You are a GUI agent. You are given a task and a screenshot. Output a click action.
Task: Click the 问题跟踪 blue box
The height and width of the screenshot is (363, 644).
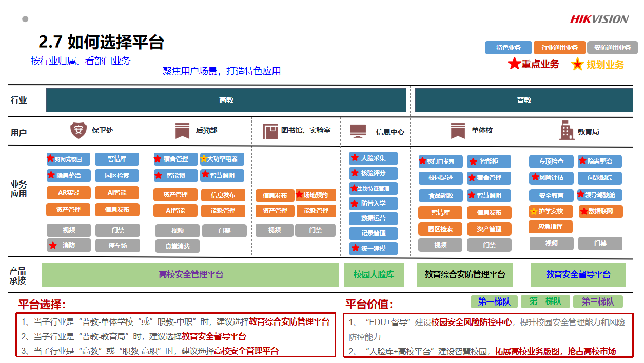click(x=600, y=177)
